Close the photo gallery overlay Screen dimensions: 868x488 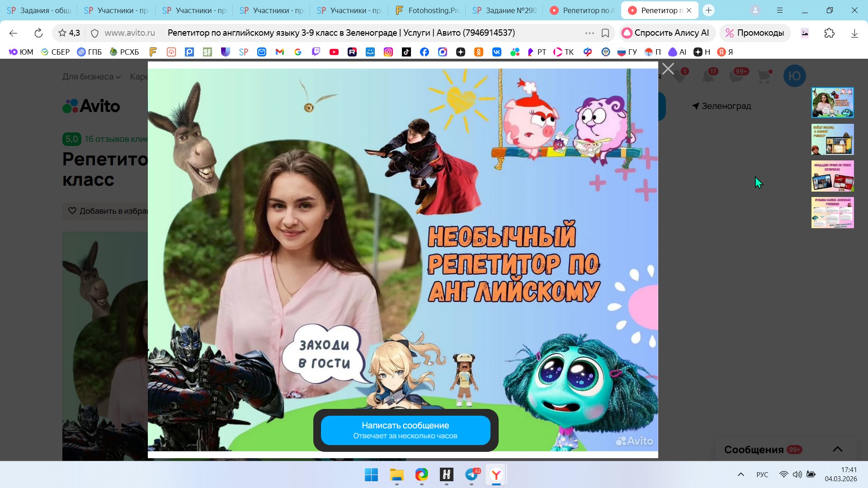coord(668,69)
